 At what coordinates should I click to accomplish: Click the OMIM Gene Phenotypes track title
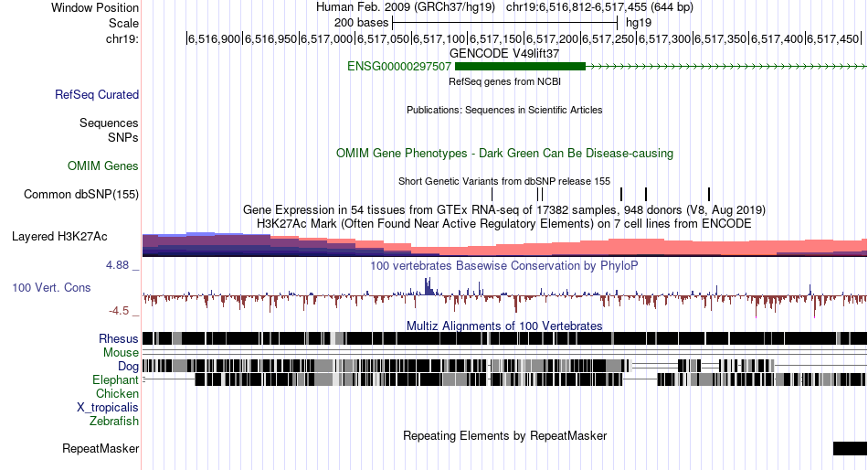coord(504,153)
